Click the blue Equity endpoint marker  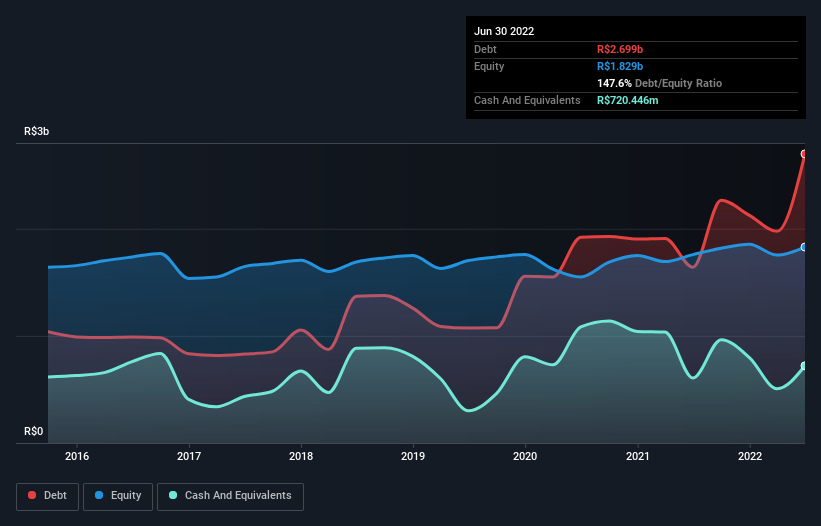[804, 247]
